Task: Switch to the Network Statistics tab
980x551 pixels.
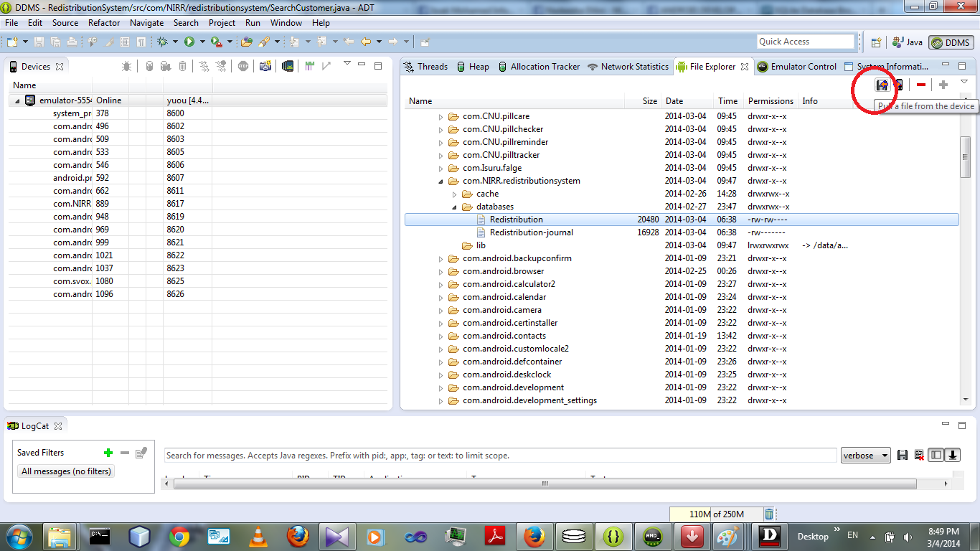Action: pos(628,66)
